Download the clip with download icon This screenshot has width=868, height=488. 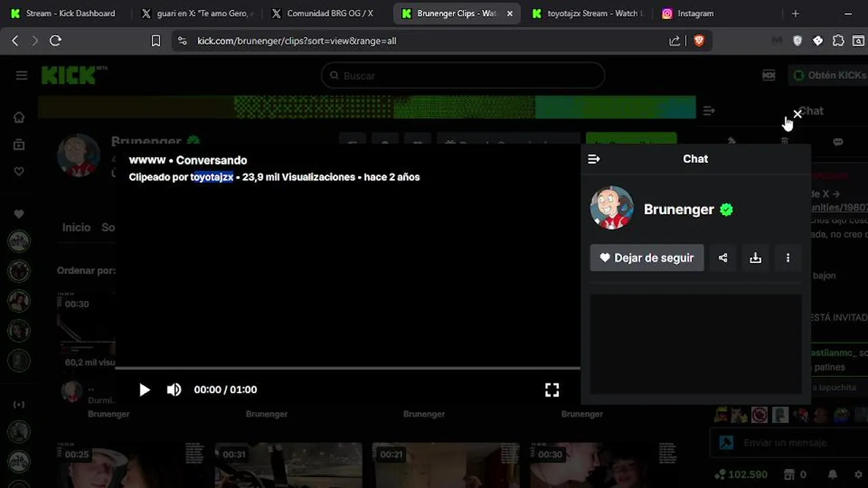coord(755,258)
